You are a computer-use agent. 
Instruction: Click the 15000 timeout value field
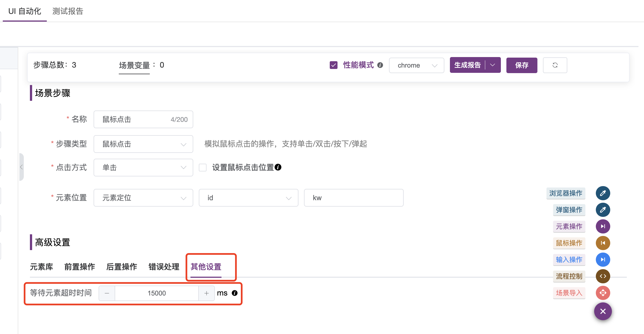pos(157,293)
